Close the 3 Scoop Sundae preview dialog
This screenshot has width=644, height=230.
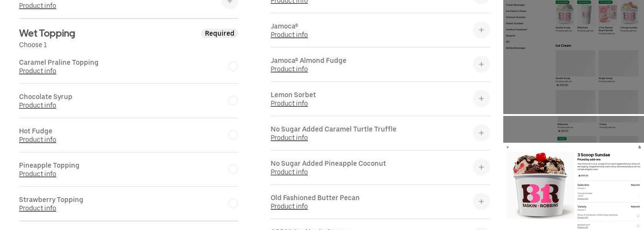(508, 147)
